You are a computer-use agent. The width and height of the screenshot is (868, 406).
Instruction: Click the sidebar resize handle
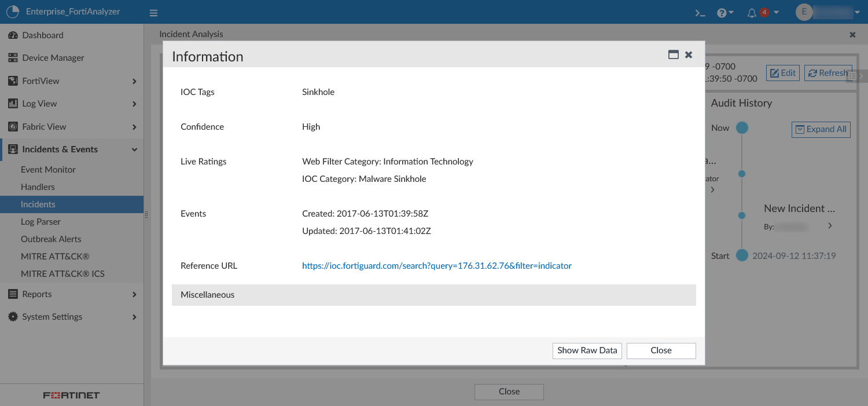(x=146, y=214)
